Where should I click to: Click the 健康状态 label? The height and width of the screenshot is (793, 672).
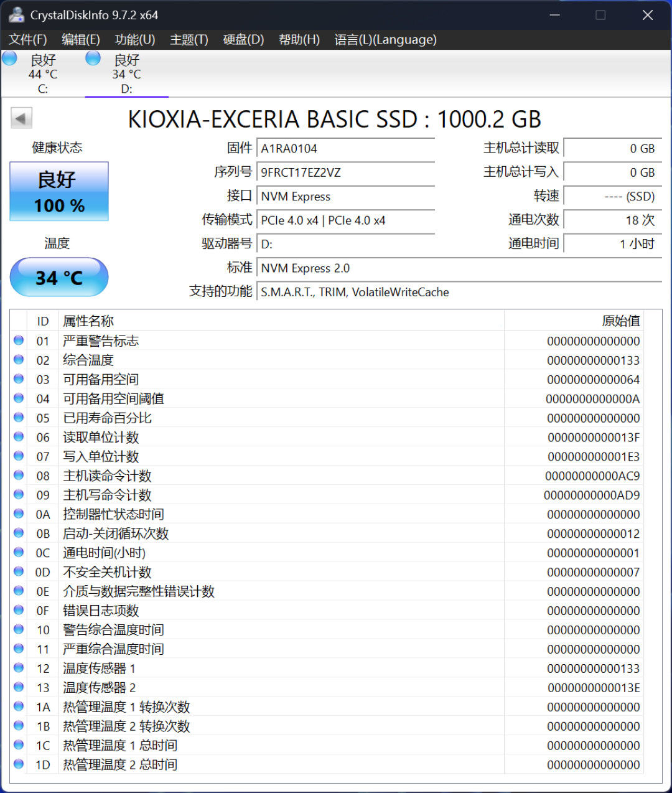[57, 148]
